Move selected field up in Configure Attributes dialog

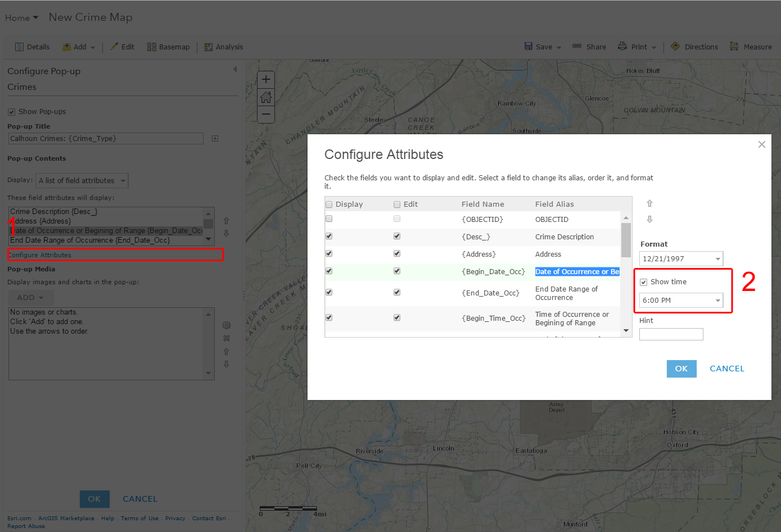[x=649, y=203]
